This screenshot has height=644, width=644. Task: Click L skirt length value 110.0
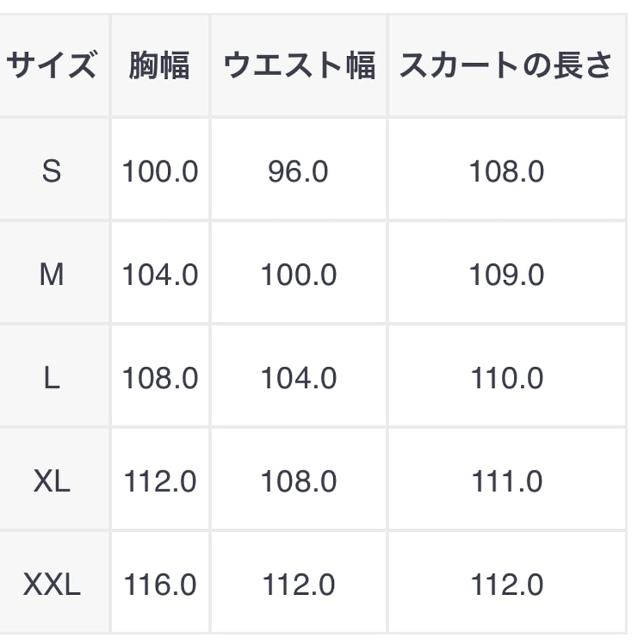coord(507,378)
